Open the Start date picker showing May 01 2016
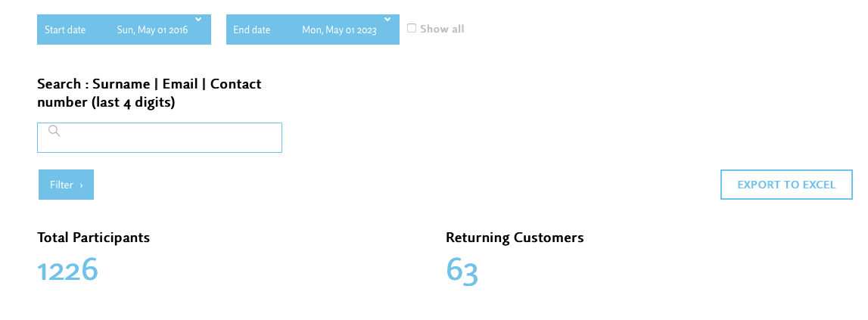The width and height of the screenshot is (868, 320). click(151, 30)
